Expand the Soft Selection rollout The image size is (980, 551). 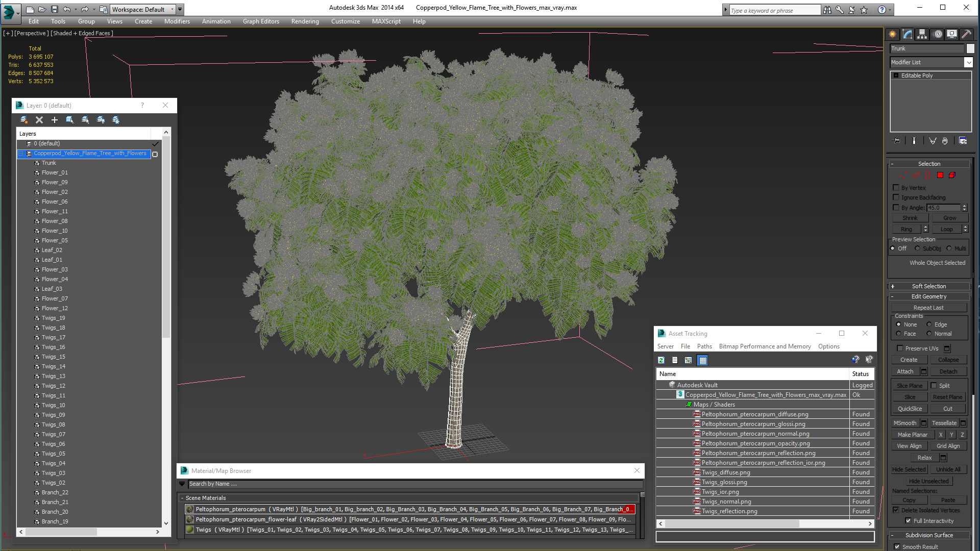click(x=928, y=286)
